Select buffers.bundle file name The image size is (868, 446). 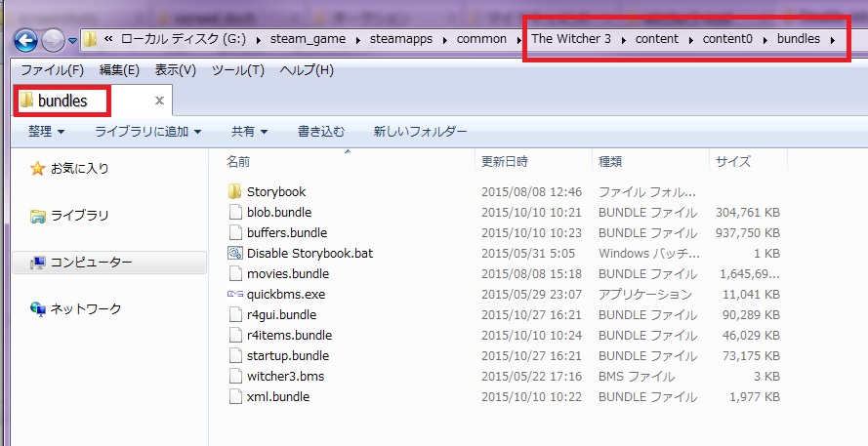[287, 233]
